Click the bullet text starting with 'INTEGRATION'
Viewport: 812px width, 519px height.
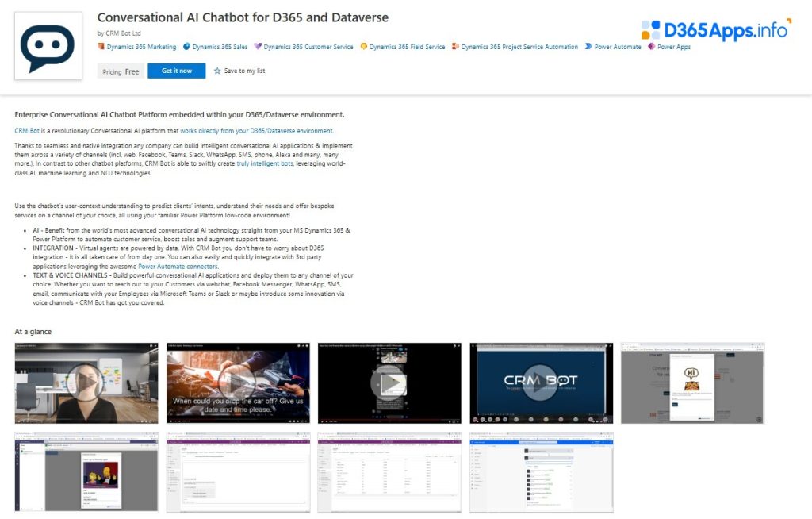(178, 257)
